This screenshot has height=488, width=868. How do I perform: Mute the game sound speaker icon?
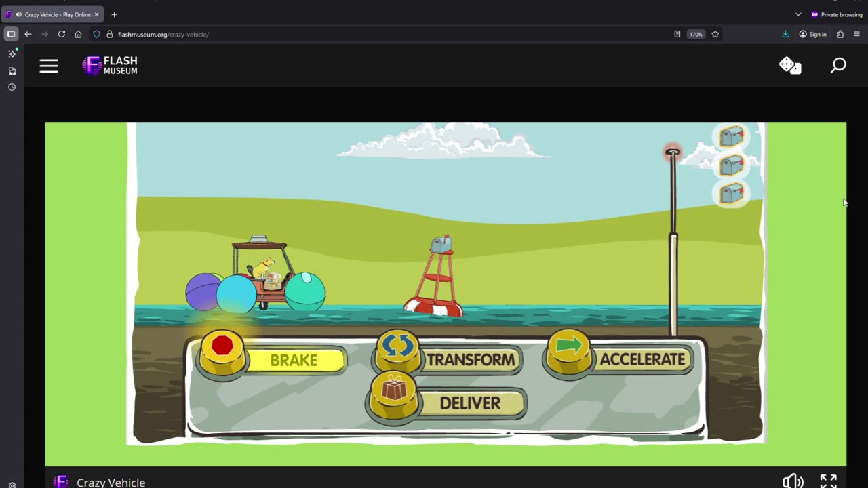click(x=793, y=482)
